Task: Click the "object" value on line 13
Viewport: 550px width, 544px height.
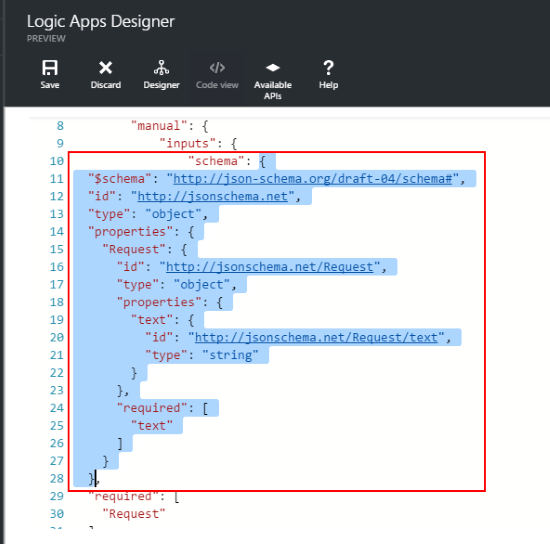Action: (x=173, y=214)
